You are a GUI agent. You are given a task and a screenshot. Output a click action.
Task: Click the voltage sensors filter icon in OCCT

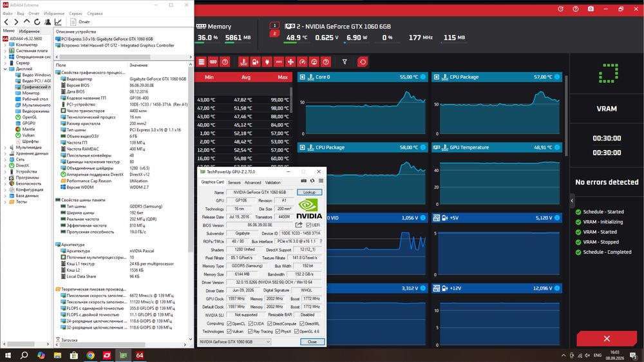pos(255,62)
